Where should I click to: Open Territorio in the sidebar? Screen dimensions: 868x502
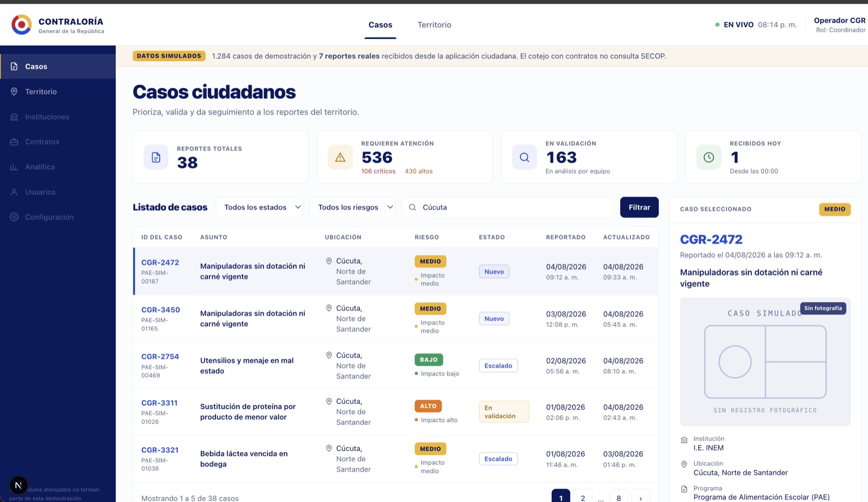pos(58,92)
